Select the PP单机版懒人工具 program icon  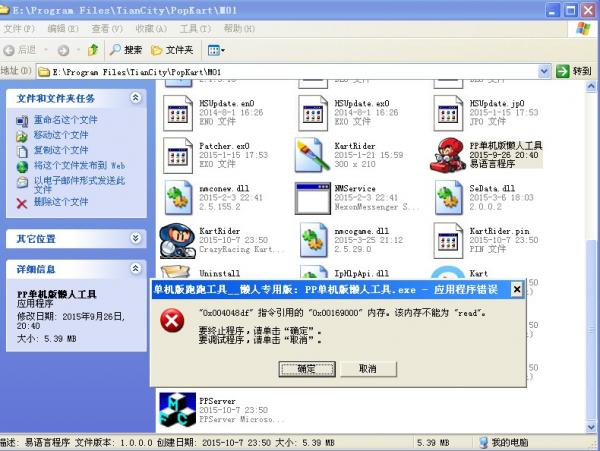click(448, 155)
